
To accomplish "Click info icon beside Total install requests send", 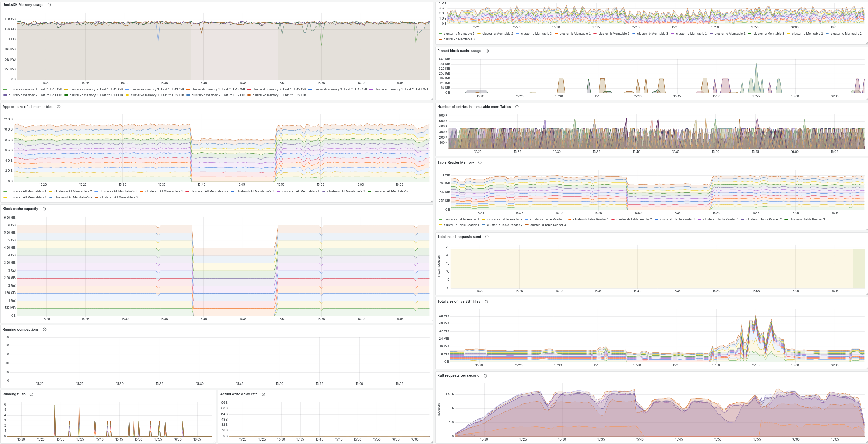I will point(487,237).
